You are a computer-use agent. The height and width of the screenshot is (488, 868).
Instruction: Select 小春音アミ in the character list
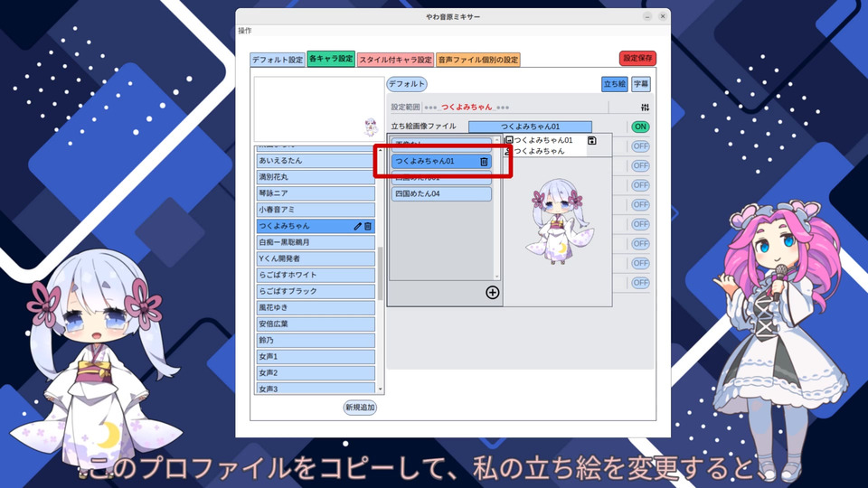click(316, 210)
